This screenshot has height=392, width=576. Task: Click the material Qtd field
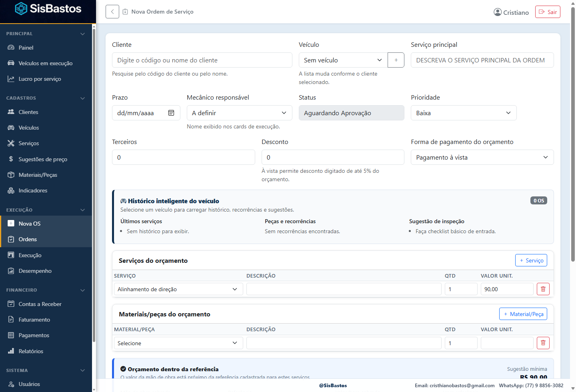tap(461, 343)
